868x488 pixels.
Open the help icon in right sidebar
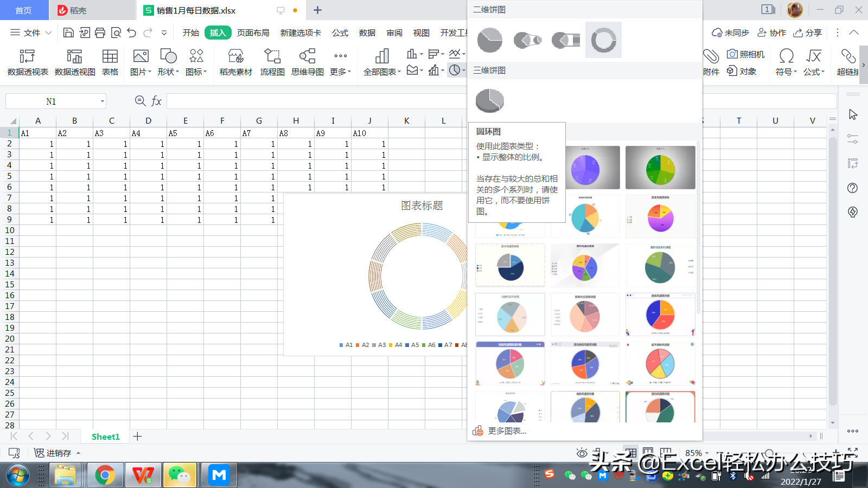click(853, 188)
